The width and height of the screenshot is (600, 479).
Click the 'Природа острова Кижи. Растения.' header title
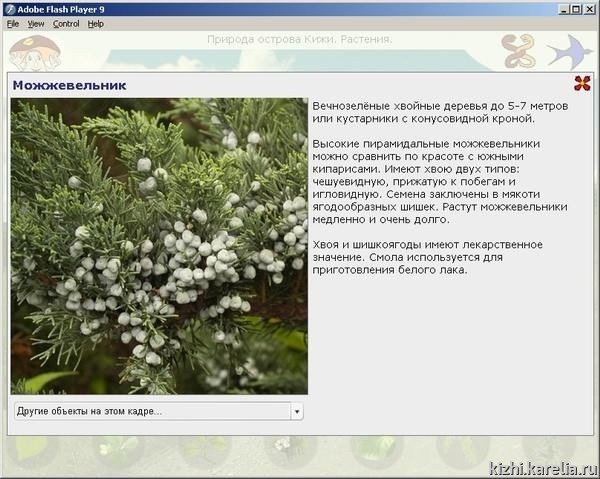pyautogui.click(x=299, y=41)
